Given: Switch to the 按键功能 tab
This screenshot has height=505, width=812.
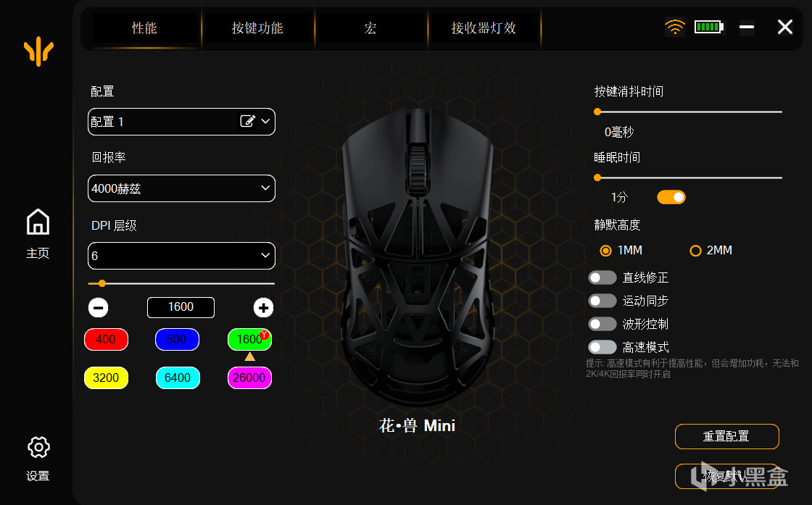Looking at the screenshot, I should [x=257, y=28].
